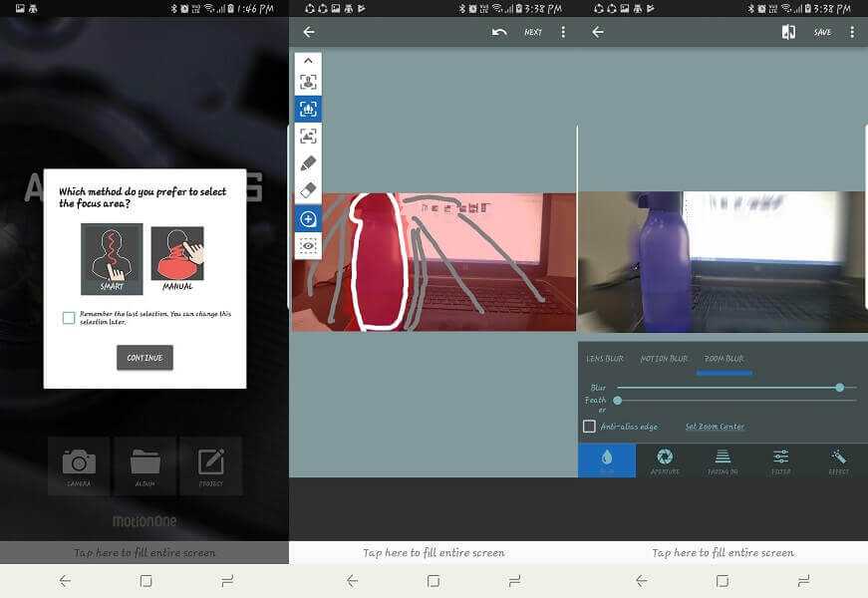Viewport: 868px width, 598px height.
Task: Open overflow menu beside the SAVE button
Action: click(852, 32)
